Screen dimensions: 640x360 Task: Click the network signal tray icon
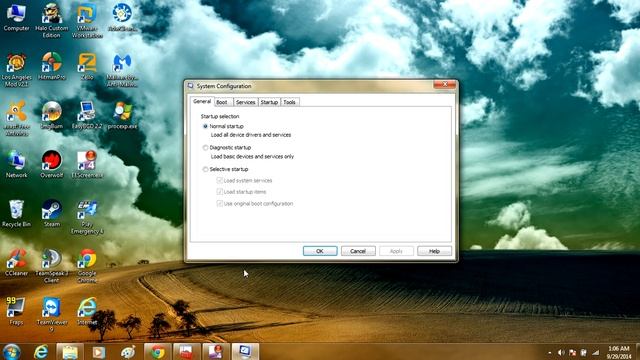[x=596, y=352]
